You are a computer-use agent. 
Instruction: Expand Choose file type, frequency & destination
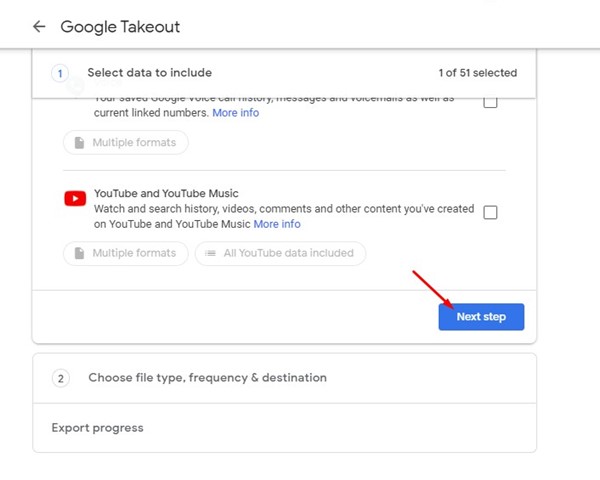click(x=284, y=378)
